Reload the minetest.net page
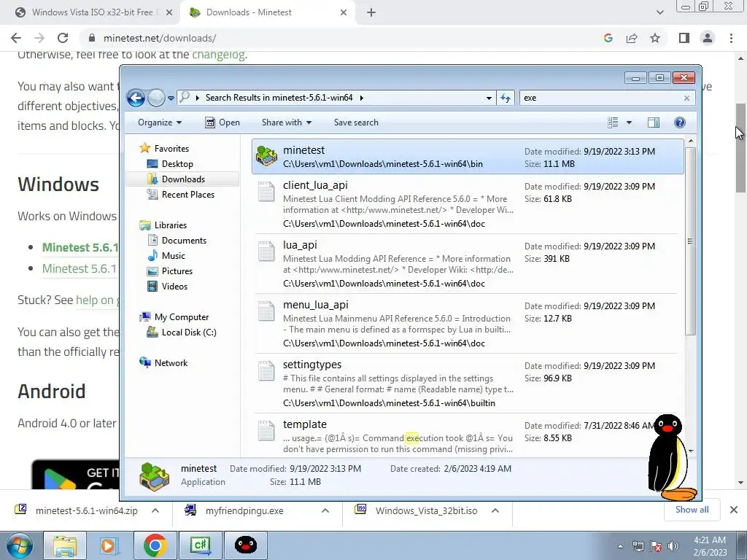 click(63, 38)
